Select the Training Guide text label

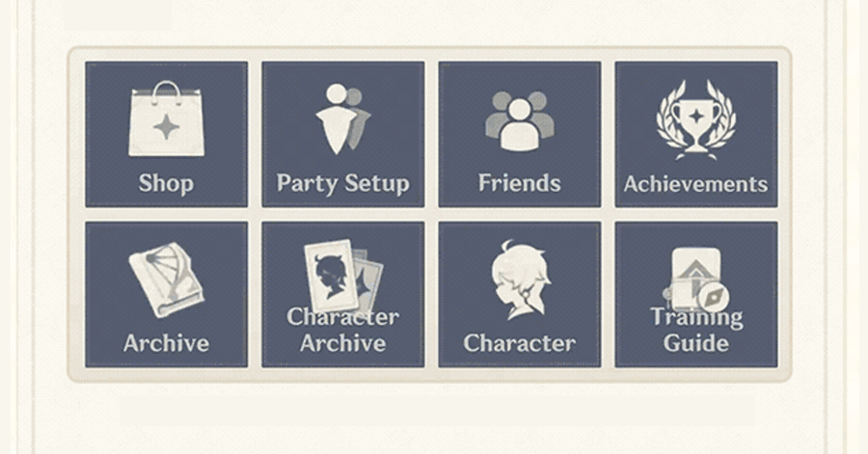click(x=696, y=330)
